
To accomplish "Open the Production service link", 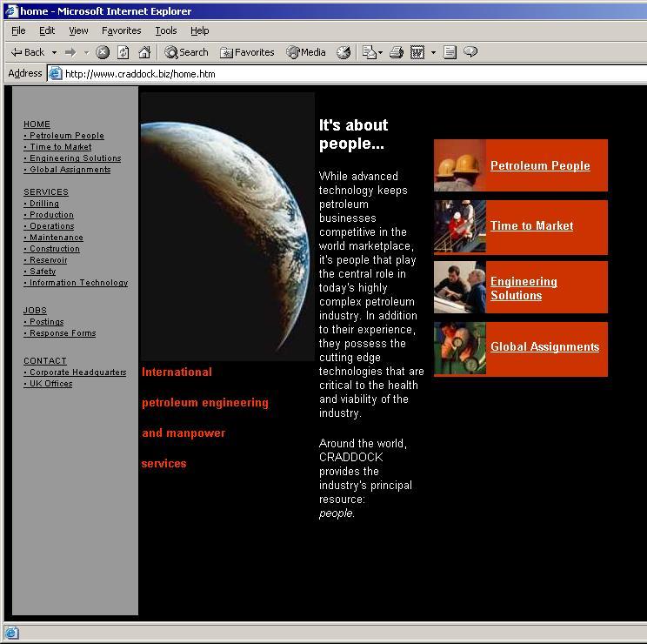I will 49,215.
